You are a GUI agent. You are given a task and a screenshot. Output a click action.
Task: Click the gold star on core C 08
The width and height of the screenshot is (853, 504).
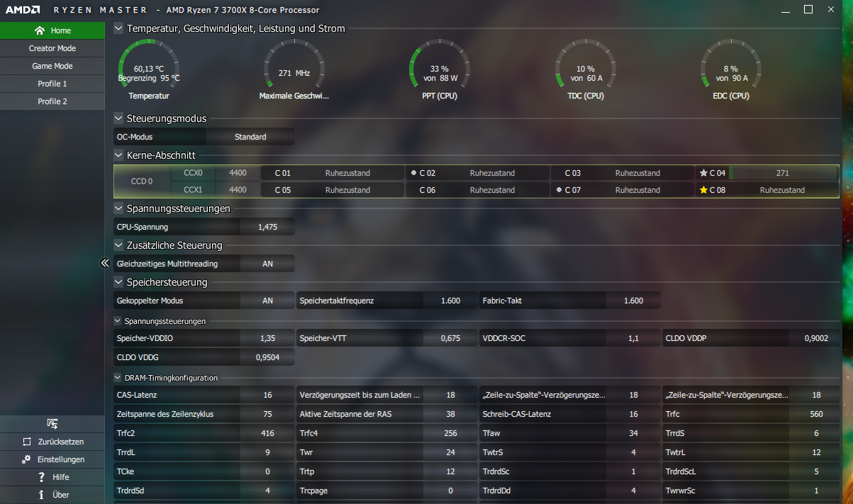pyautogui.click(x=703, y=190)
